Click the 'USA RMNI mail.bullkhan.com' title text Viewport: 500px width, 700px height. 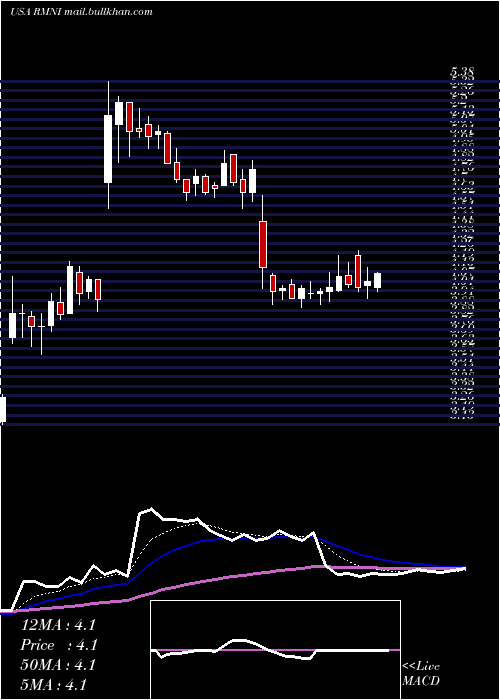(x=81, y=12)
